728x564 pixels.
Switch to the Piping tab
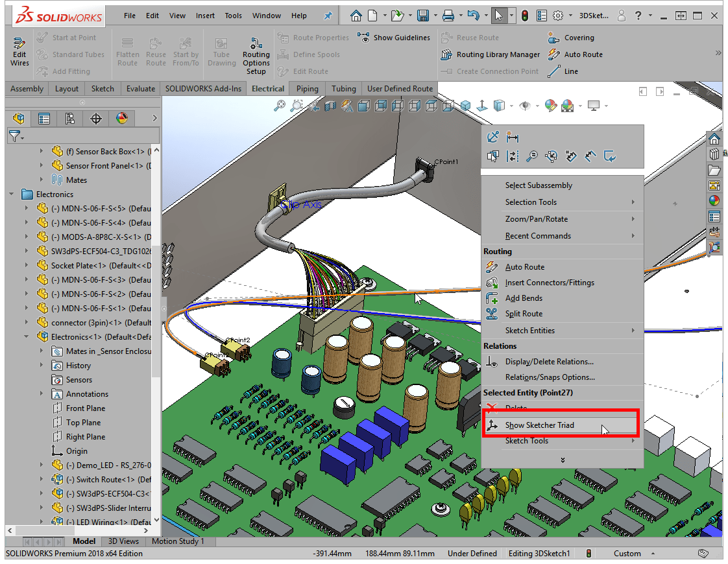(308, 89)
